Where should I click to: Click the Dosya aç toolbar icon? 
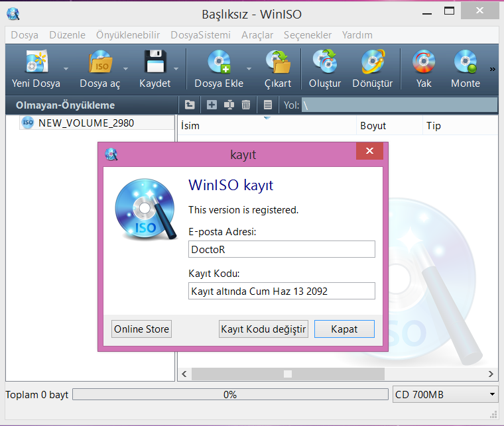point(101,61)
